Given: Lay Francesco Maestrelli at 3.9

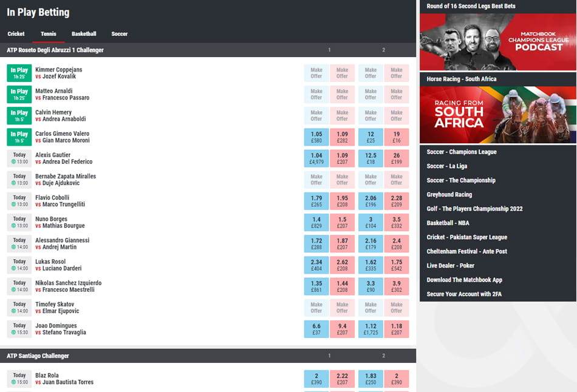Looking at the screenshot, I should coord(397,286).
